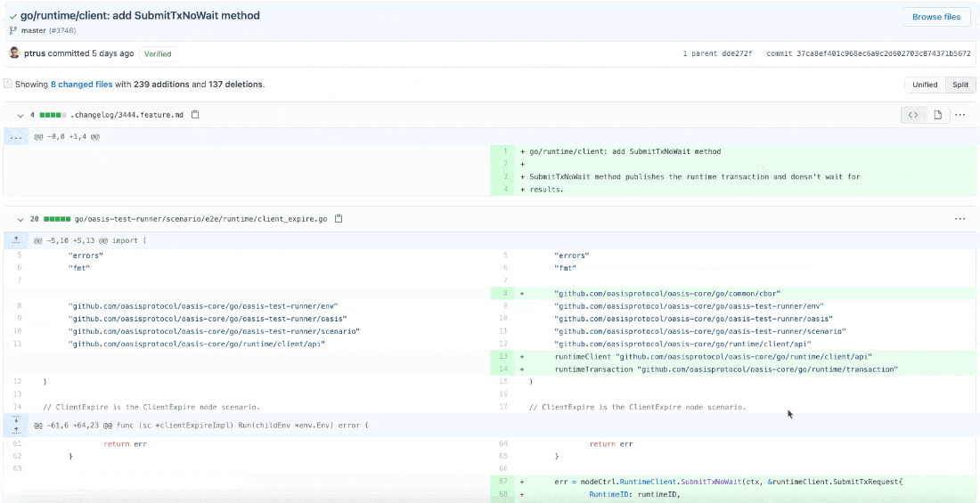The image size is (980, 503).
Task: Open the 8 changed files list
Action: coord(82,84)
